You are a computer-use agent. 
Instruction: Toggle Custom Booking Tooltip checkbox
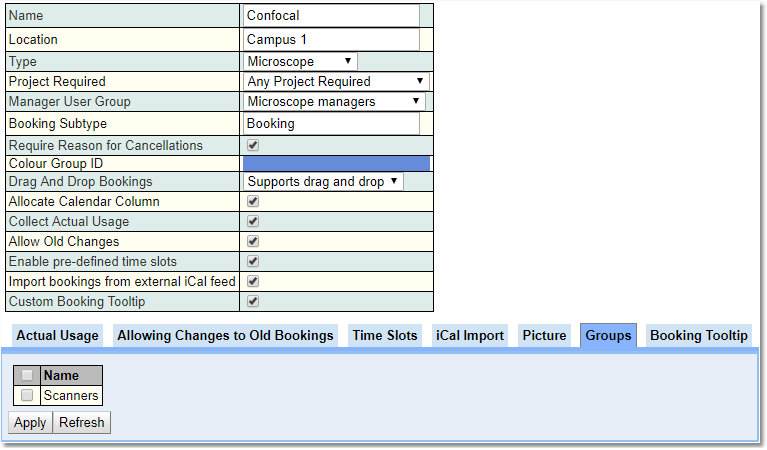pyautogui.click(x=253, y=301)
